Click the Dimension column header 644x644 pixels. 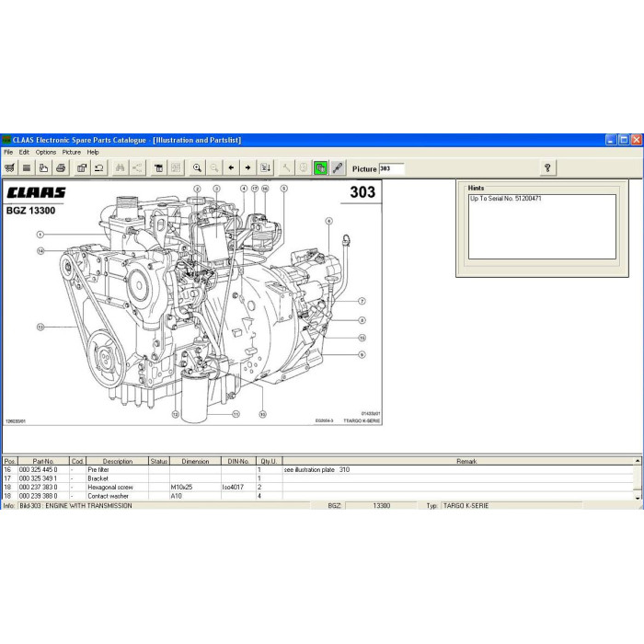click(195, 461)
